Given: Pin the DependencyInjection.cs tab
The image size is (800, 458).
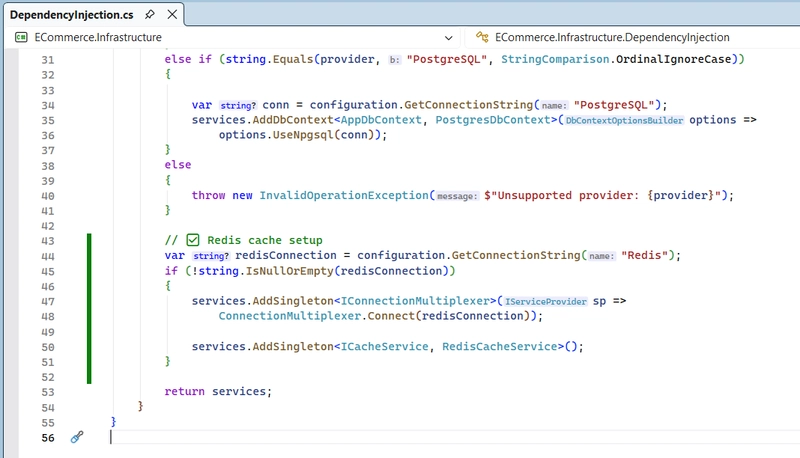Looking at the screenshot, I should tap(149, 14).
